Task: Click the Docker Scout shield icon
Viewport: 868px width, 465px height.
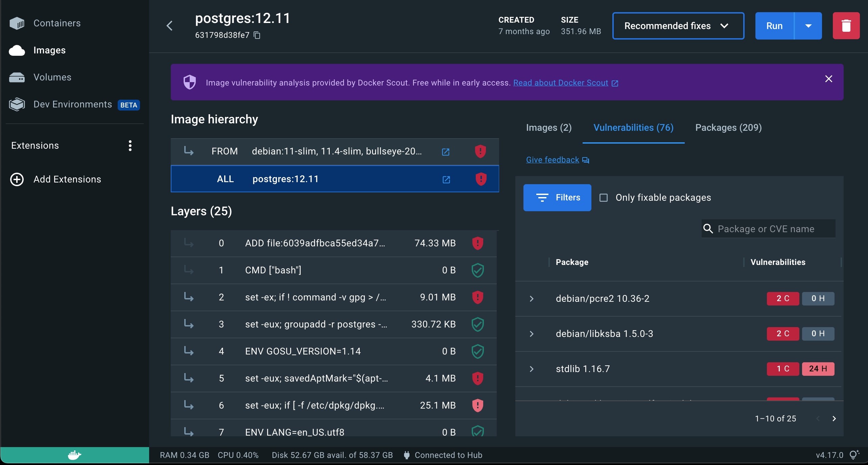Action: [x=189, y=82]
